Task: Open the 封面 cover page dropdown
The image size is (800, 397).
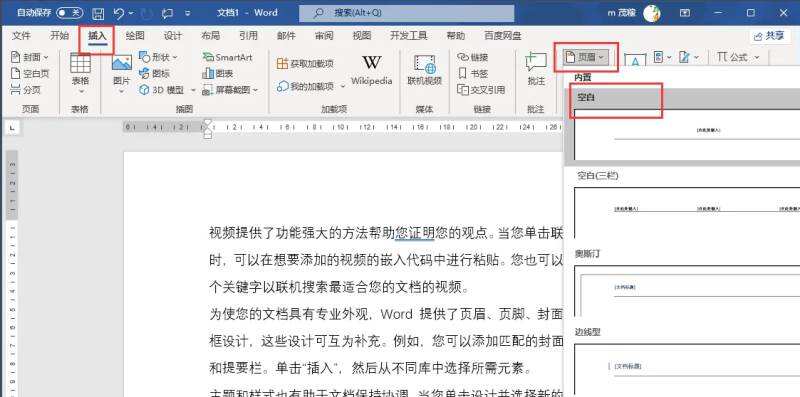Action: pos(30,57)
